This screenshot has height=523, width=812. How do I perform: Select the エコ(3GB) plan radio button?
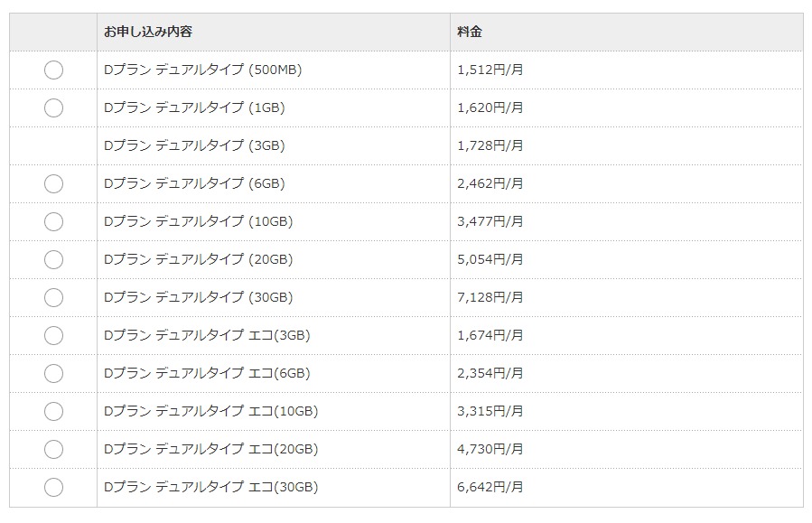[x=53, y=336]
